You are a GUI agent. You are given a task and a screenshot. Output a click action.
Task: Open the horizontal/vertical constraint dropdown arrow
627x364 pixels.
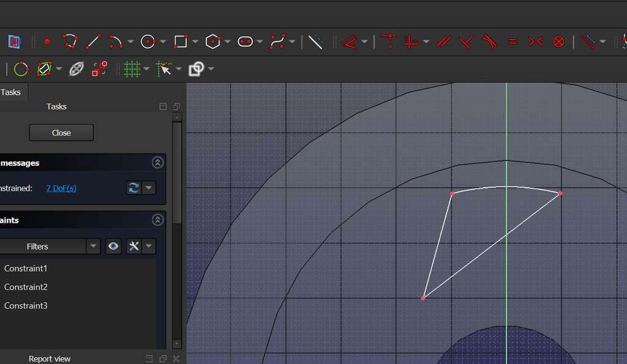pyautogui.click(x=426, y=42)
